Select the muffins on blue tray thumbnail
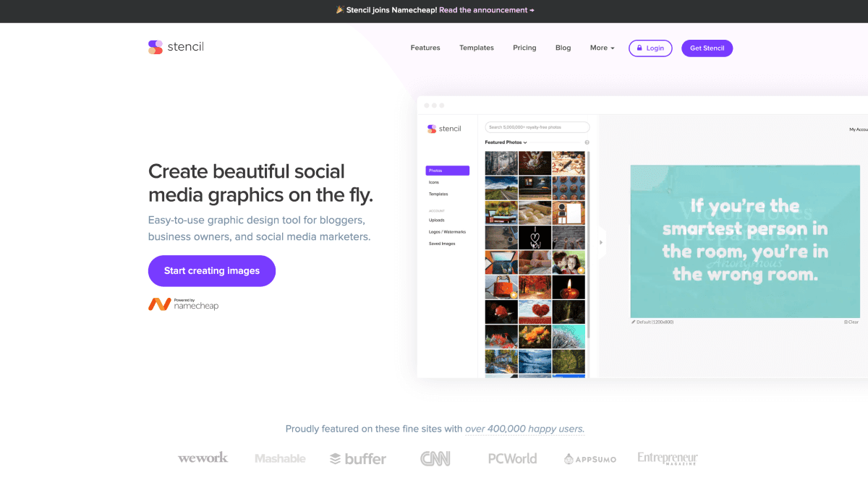The image size is (868, 480). click(x=569, y=189)
